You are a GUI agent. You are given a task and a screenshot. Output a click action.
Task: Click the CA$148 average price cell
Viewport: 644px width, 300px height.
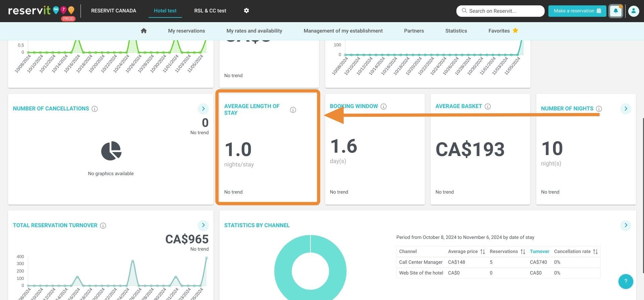(x=456, y=262)
